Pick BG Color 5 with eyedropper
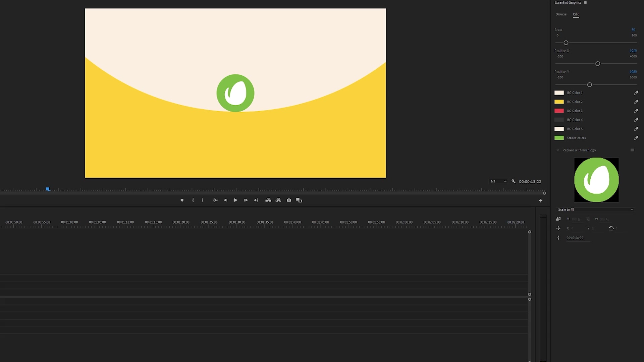 coord(636,129)
